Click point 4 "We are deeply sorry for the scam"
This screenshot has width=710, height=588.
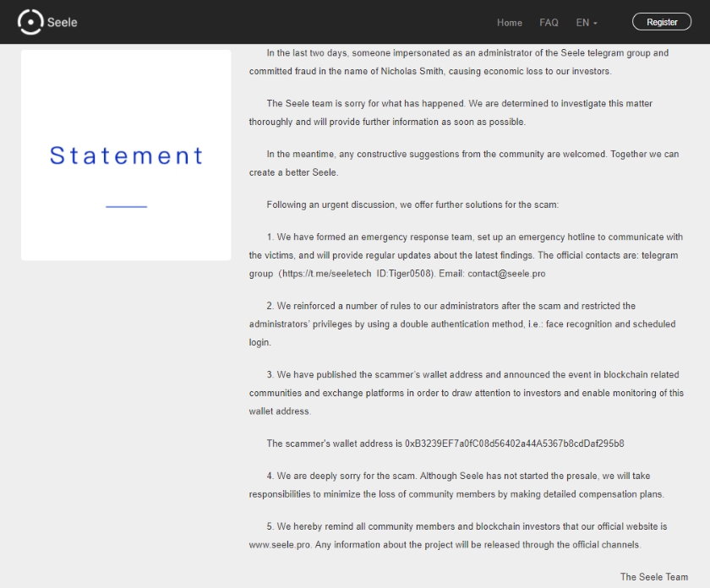[456, 485]
